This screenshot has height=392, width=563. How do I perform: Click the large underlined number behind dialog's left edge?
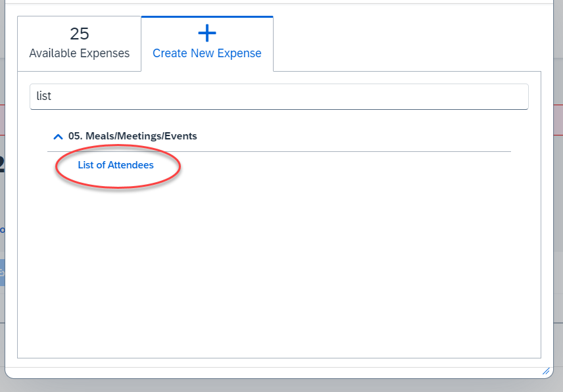point(2,164)
